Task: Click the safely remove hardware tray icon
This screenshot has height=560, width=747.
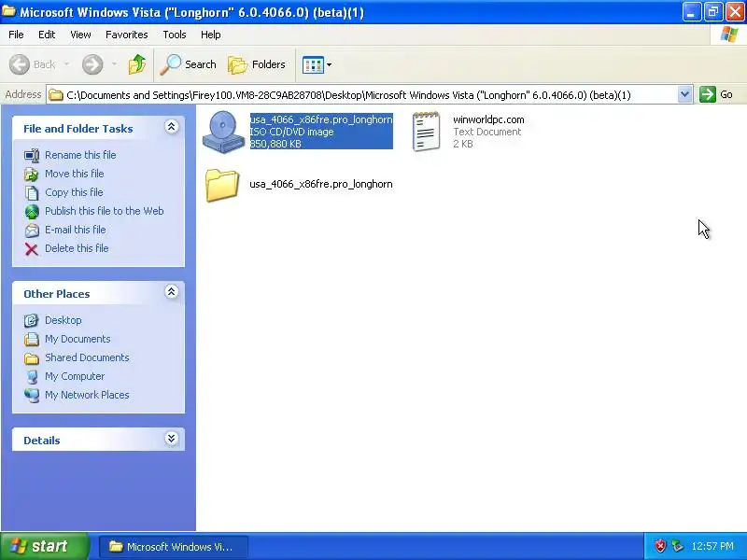Action: click(677, 546)
